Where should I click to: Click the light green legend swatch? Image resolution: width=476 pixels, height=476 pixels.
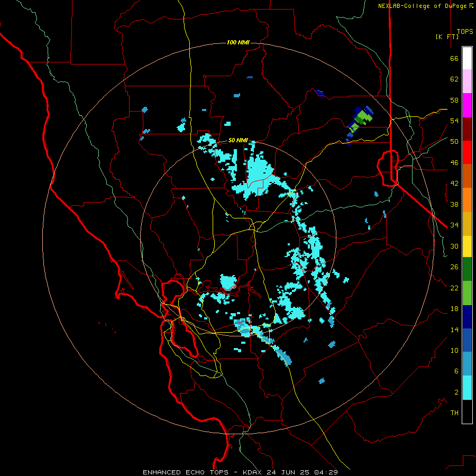coord(467,293)
